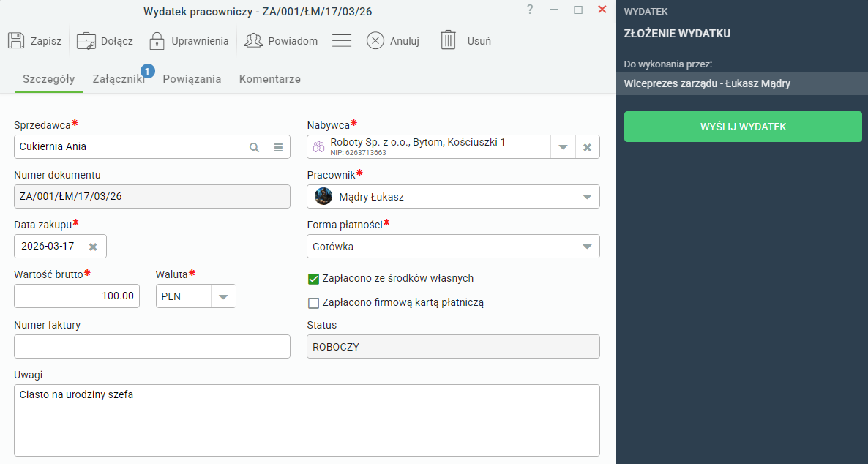Viewport: 868px width, 464px height.
Task: Click the WYŚLIJ WYDATEK button
Action: [743, 127]
